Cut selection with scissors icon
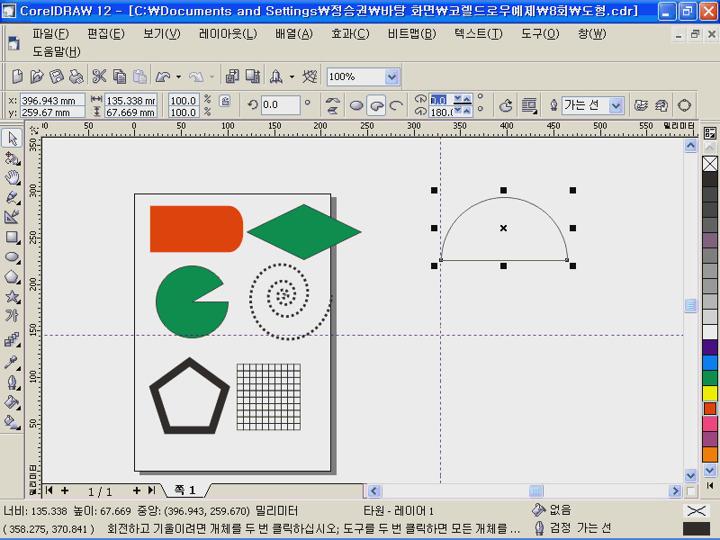The width and height of the screenshot is (720, 540). click(99, 76)
